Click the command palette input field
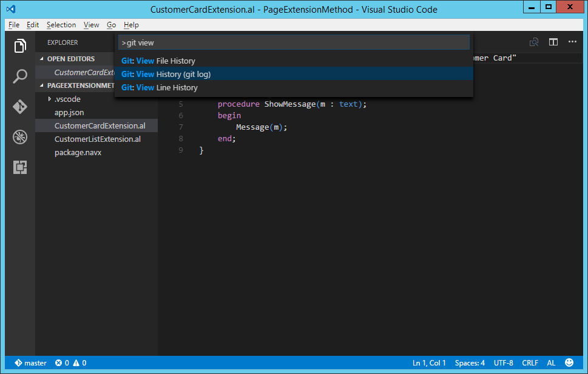This screenshot has height=374, width=588. pyautogui.click(x=294, y=42)
